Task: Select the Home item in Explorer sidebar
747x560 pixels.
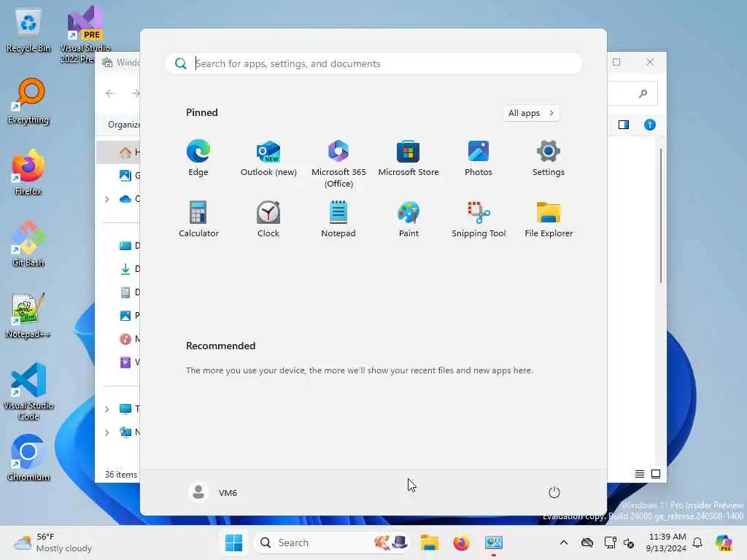Action: pos(119,152)
